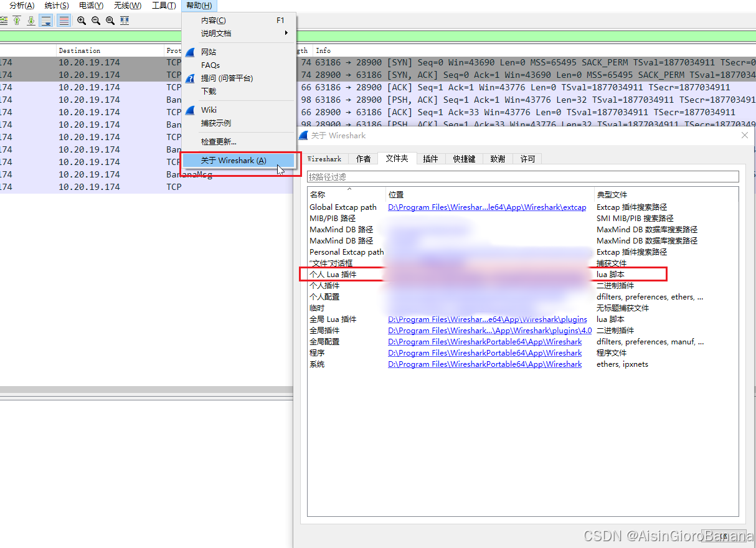
Task: Open the 全局 Lua 插件 folder link
Action: pos(488,319)
